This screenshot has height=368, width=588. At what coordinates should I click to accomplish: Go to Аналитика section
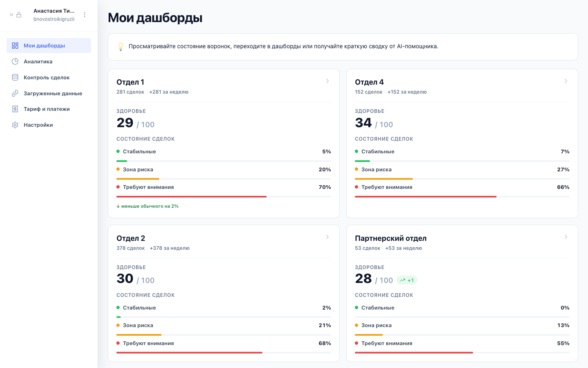pos(49,61)
